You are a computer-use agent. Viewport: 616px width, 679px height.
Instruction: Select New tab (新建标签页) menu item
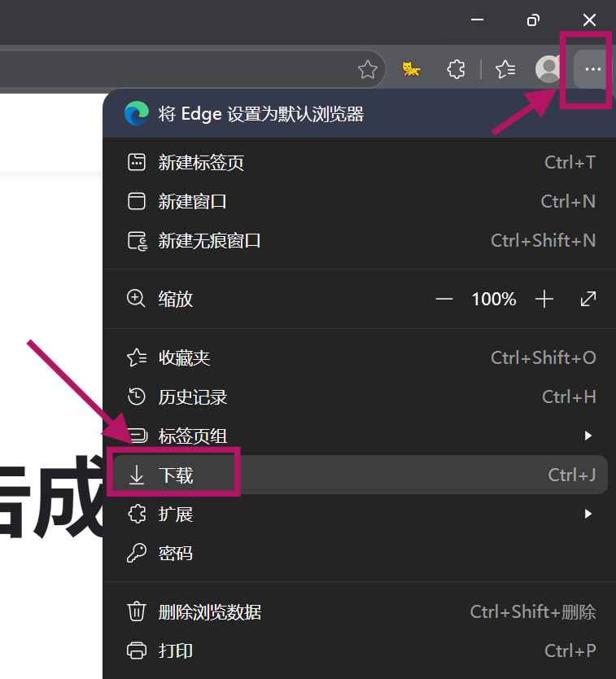click(x=360, y=163)
